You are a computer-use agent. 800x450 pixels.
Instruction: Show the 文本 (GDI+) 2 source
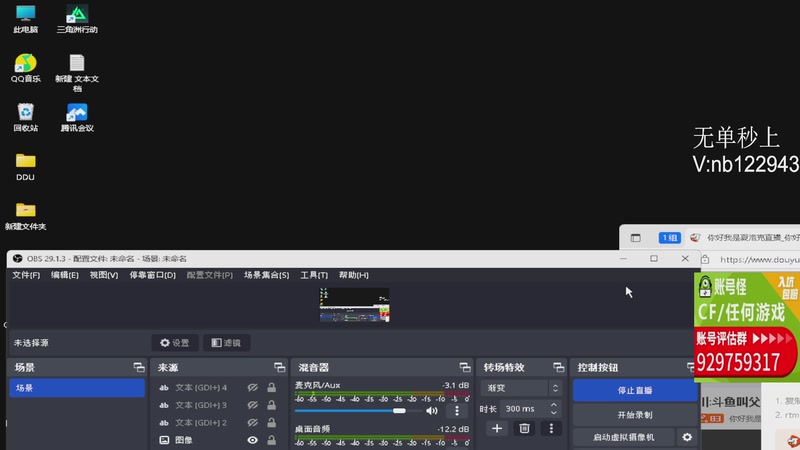pyautogui.click(x=252, y=422)
